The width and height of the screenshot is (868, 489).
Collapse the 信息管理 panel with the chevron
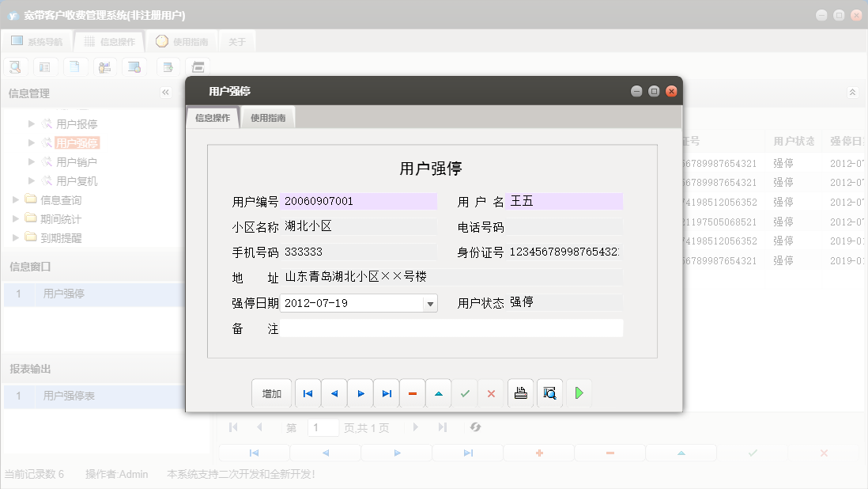point(166,92)
